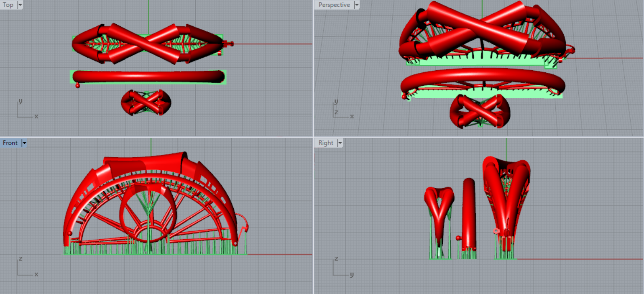Open the Top viewport dropdown arrow
This screenshot has width=644, height=294.
coord(20,5)
